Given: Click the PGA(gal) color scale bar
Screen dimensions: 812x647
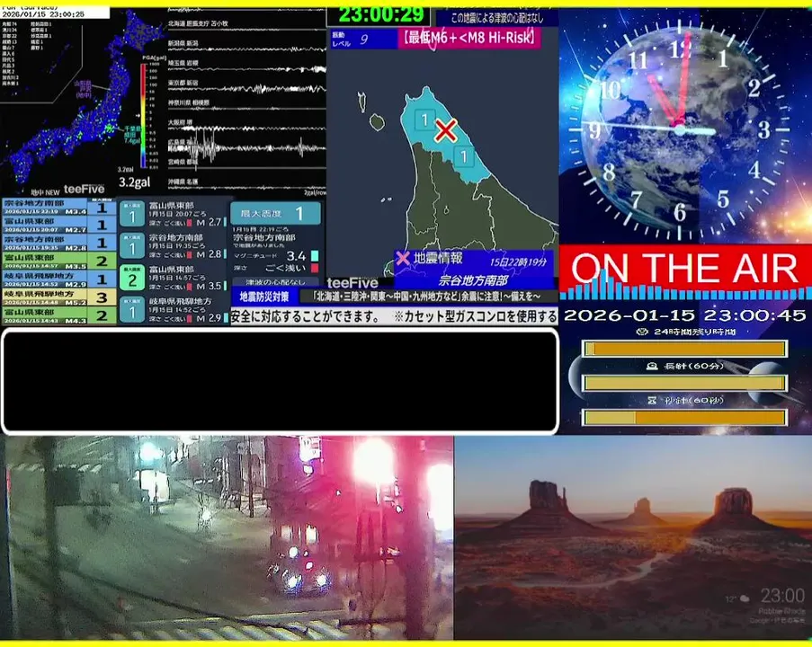Looking at the screenshot, I should click(143, 116).
